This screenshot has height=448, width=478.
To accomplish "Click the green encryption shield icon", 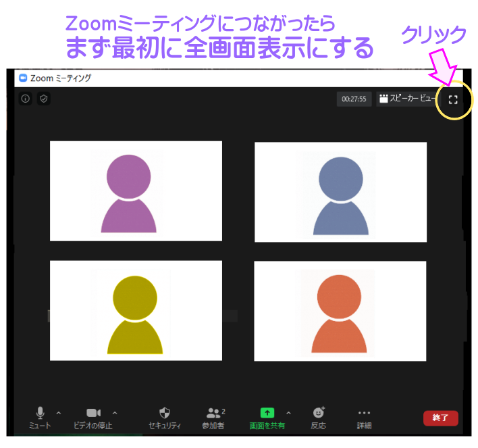I will click(x=43, y=99).
